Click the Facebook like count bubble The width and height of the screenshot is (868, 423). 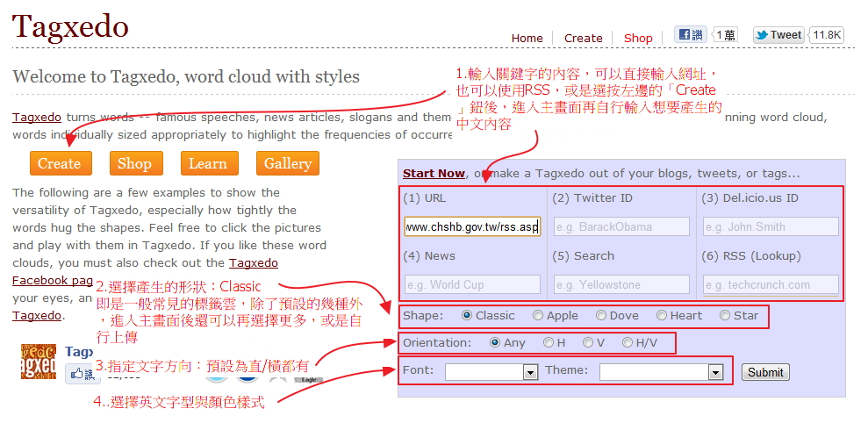click(x=725, y=35)
